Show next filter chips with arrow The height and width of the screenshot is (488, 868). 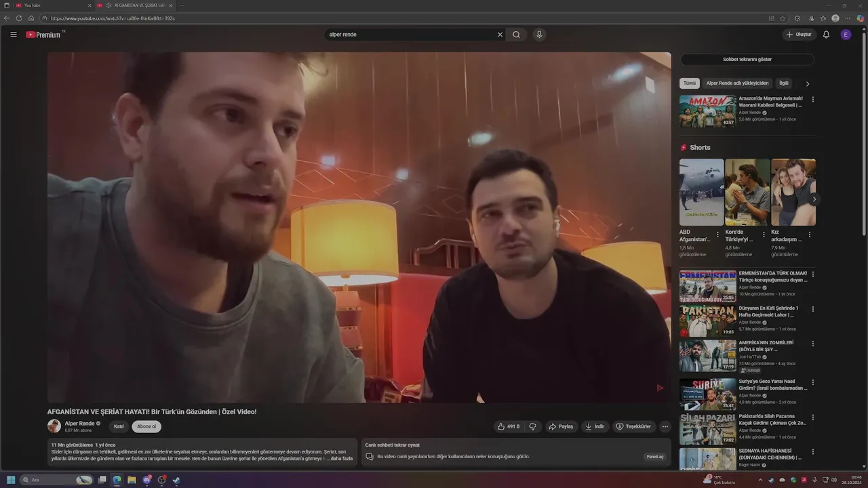807,83
